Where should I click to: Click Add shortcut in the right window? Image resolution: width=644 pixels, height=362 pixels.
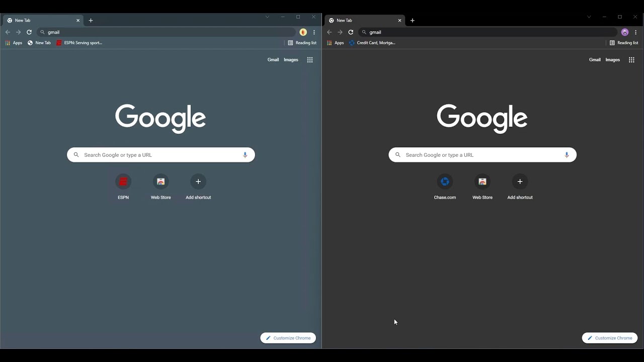click(520, 187)
